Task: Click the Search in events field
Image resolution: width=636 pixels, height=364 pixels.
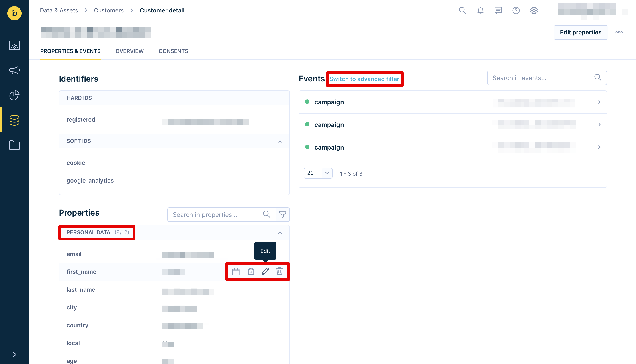Action: 540,78
